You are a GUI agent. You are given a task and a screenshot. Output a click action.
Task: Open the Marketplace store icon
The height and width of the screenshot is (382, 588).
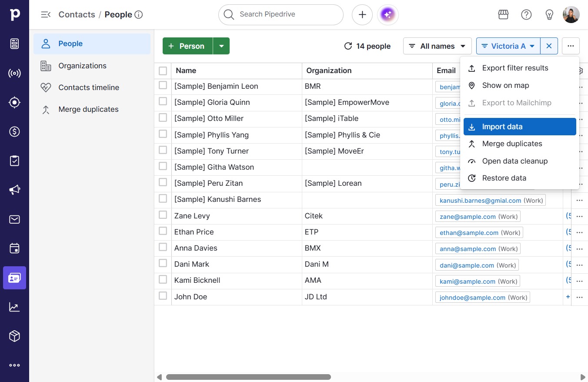503,15
